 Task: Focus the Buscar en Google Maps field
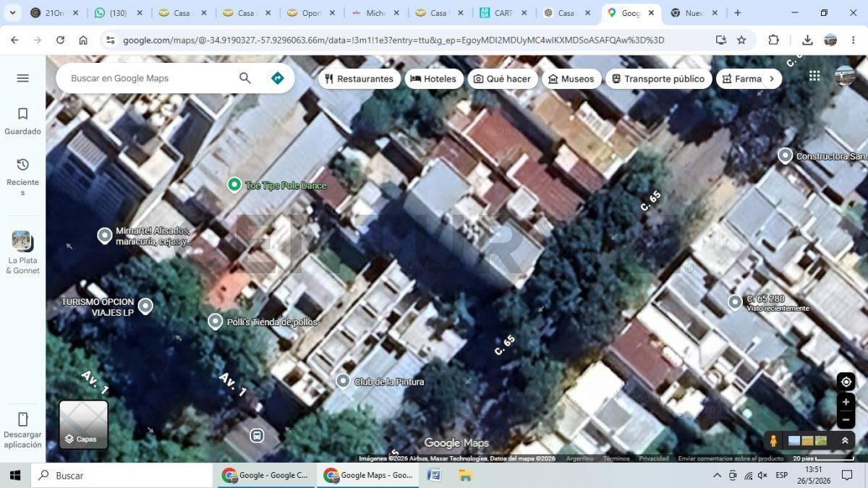click(153, 78)
